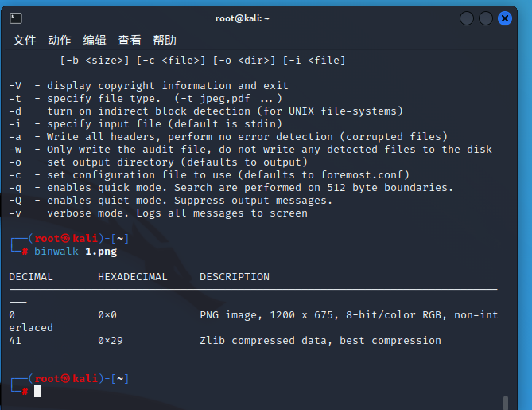Click the -v verbose mode option line

[158, 213]
